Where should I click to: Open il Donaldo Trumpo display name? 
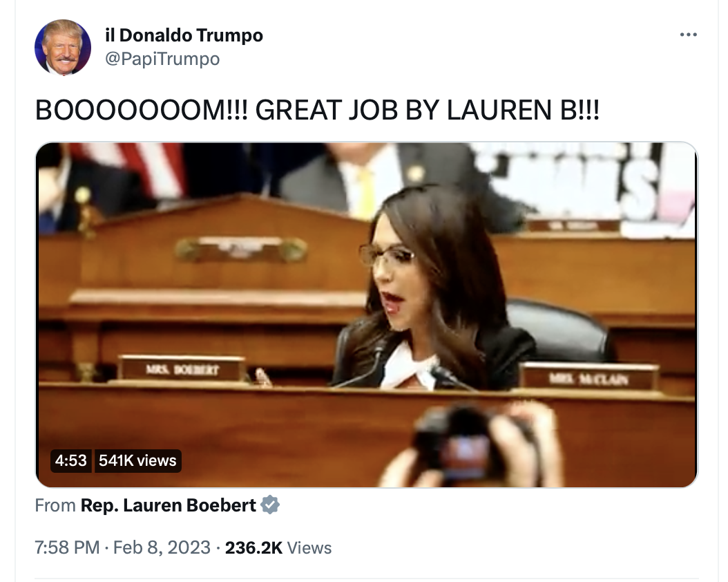click(x=184, y=35)
